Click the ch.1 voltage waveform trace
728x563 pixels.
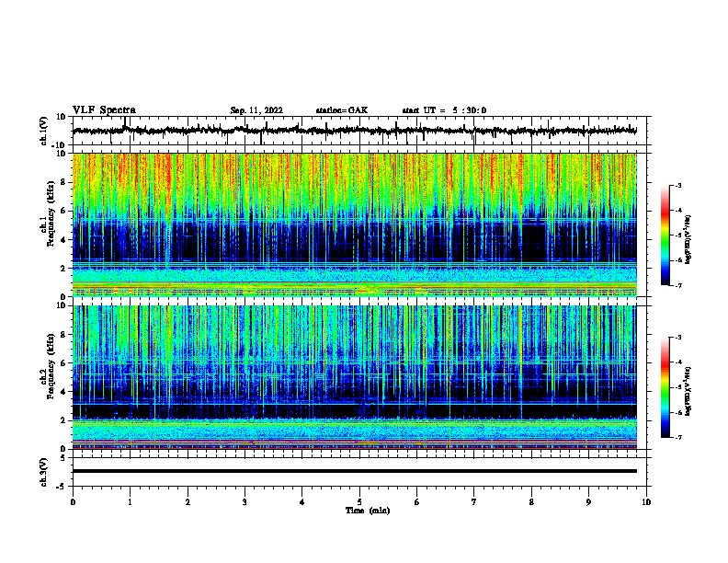tap(354, 131)
